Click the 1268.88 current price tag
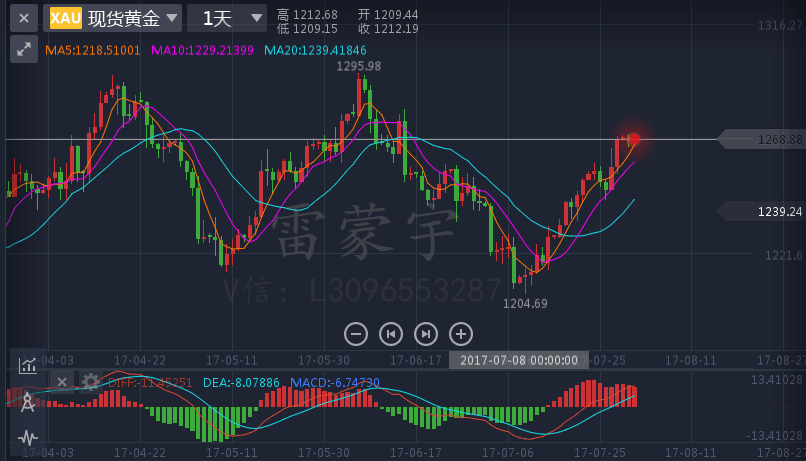The width and height of the screenshot is (806, 461). tap(762, 139)
